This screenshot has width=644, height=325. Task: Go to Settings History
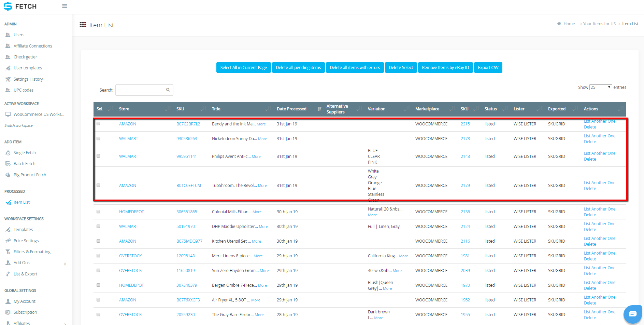point(28,79)
